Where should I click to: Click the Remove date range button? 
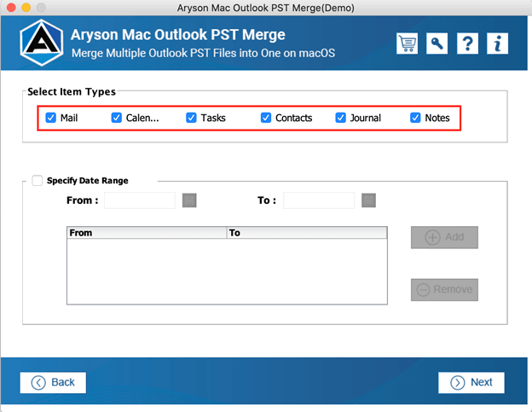(444, 290)
